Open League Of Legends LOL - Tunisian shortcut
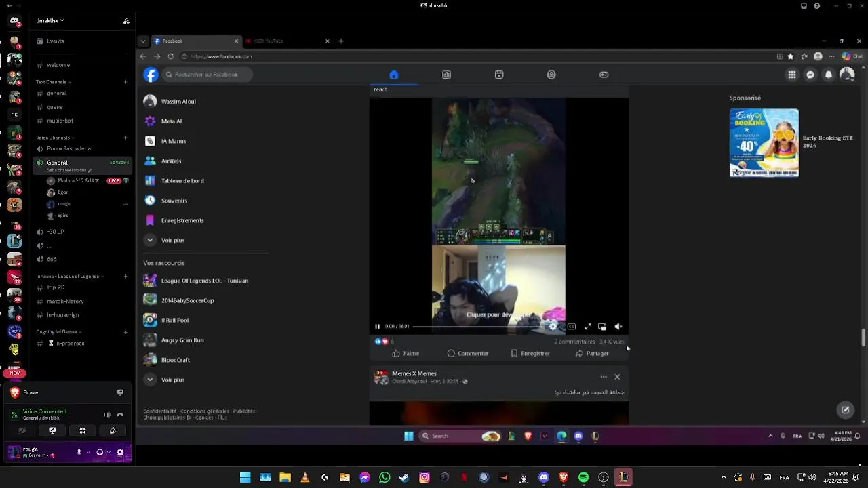The image size is (868, 488). [203, 281]
